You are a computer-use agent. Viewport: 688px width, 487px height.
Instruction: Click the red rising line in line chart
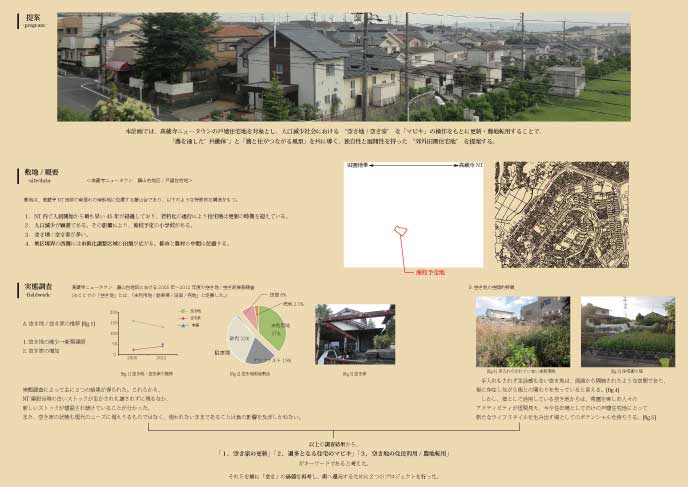(148, 347)
